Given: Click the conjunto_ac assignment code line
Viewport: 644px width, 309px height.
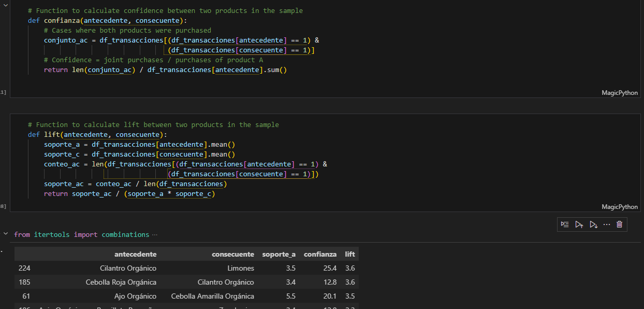Looking at the screenshot, I should click(181, 40).
